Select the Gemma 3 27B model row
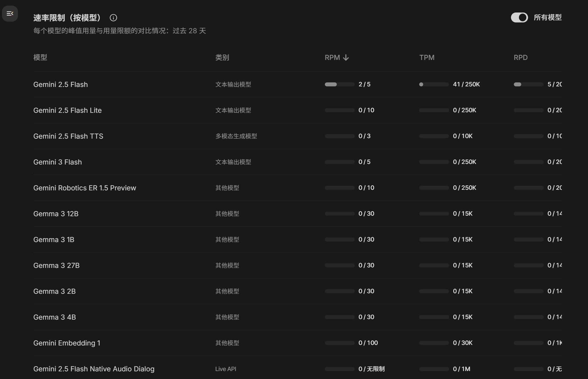The height and width of the screenshot is (379, 588). [56, 265]
